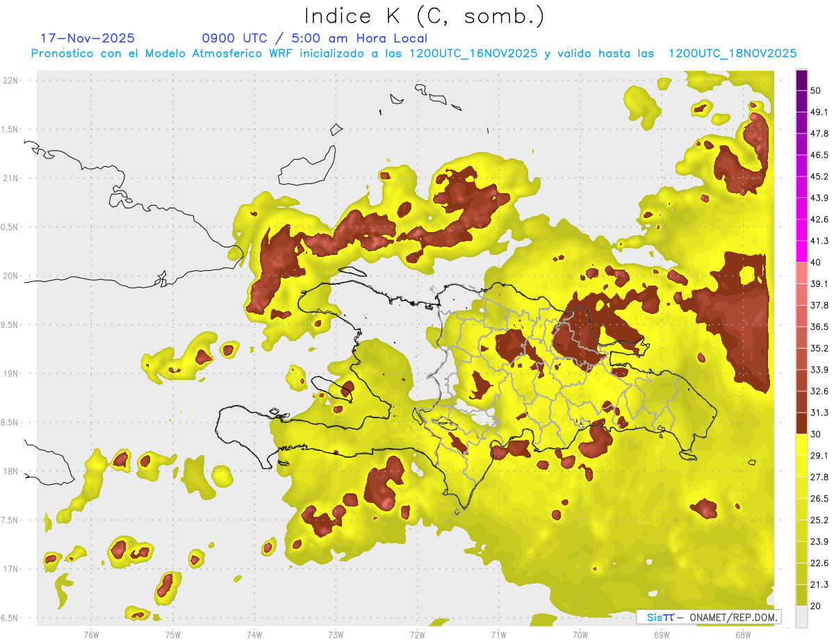Screen dimensions: 834x644
Task: Click the "73W" longitude axis label
Action: (x=336, y=634)
